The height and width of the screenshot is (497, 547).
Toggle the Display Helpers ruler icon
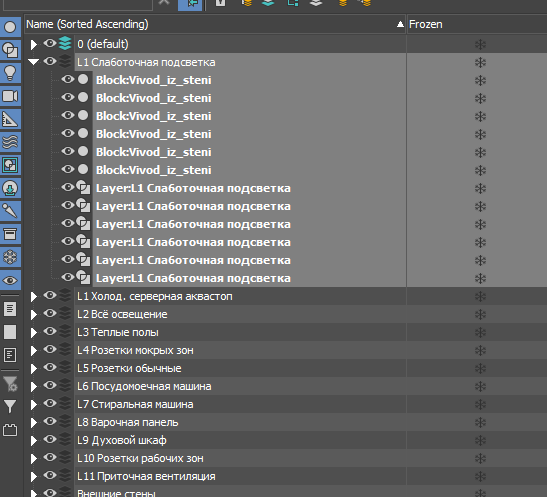[10, 119]
